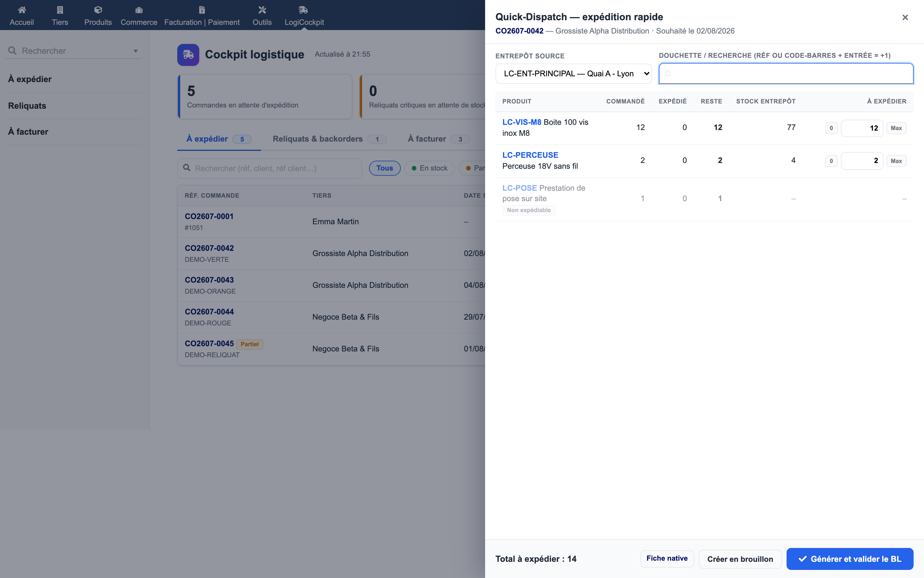
Task: Select À facturer in the sidebar
Action: [28, 131]
